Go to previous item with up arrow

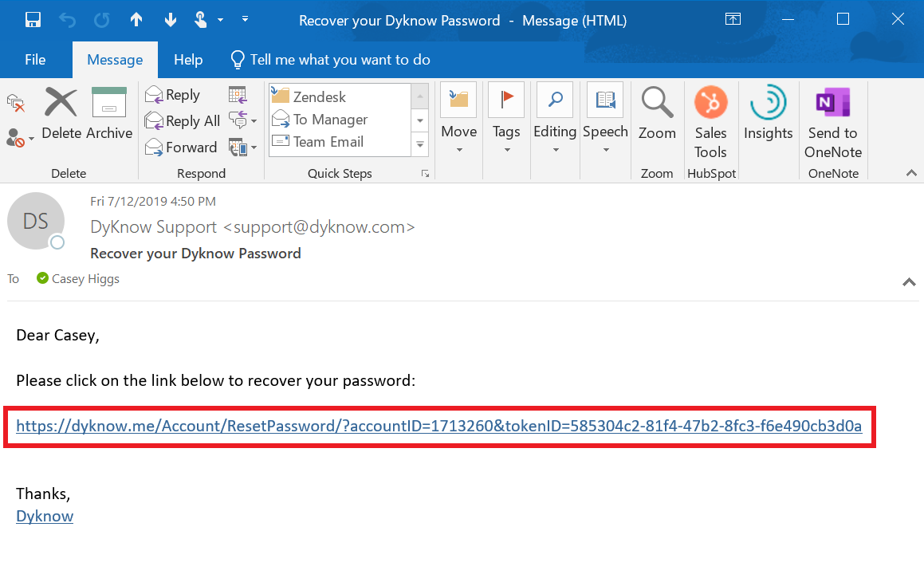coord(136,20)
